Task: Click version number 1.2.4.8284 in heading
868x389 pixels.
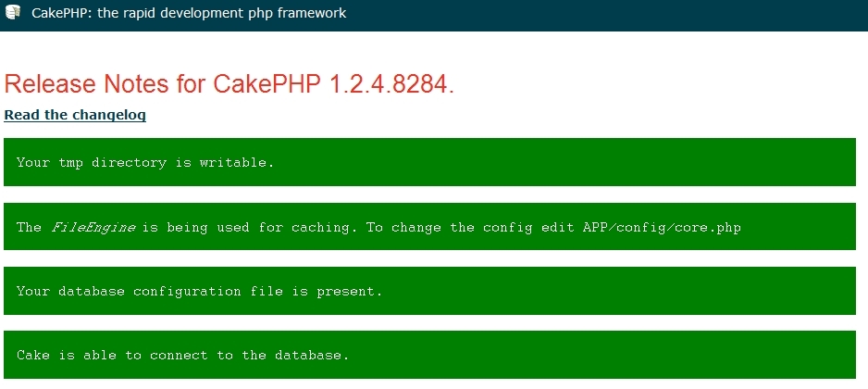Action: pyautogui.click(x=390, y=83)
